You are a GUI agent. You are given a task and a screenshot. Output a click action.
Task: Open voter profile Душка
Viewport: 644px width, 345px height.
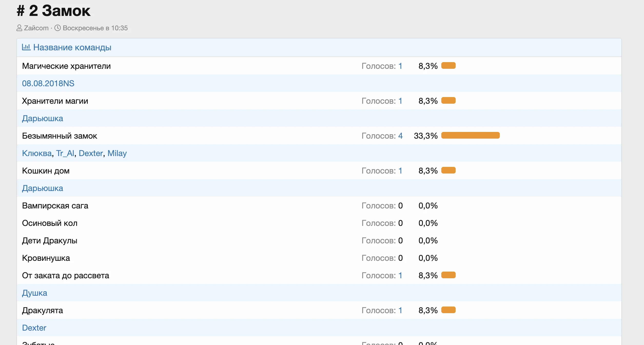(x=34, y=293)
